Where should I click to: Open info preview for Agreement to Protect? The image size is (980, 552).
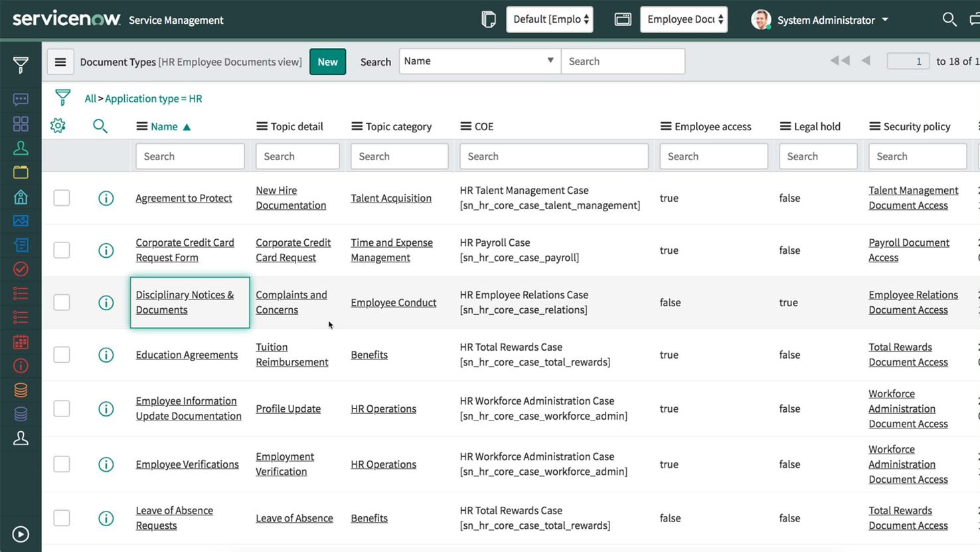click(106, 198)
